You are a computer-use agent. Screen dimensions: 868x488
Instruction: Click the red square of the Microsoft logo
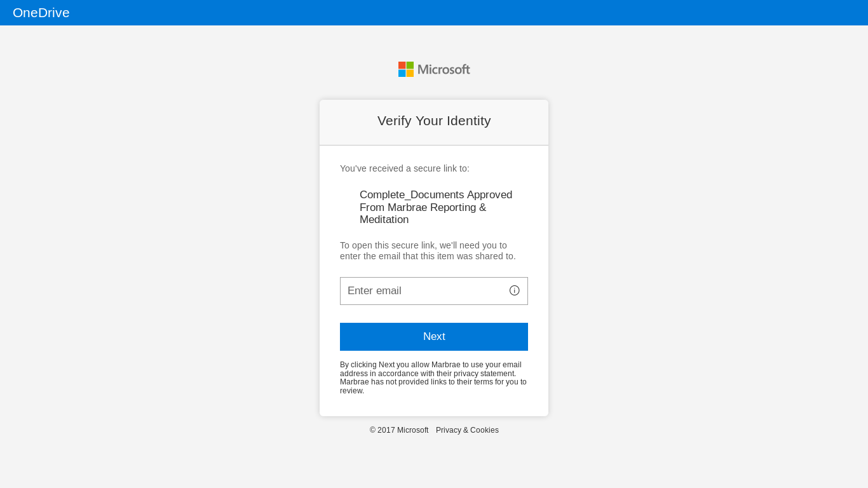point(402,65)
